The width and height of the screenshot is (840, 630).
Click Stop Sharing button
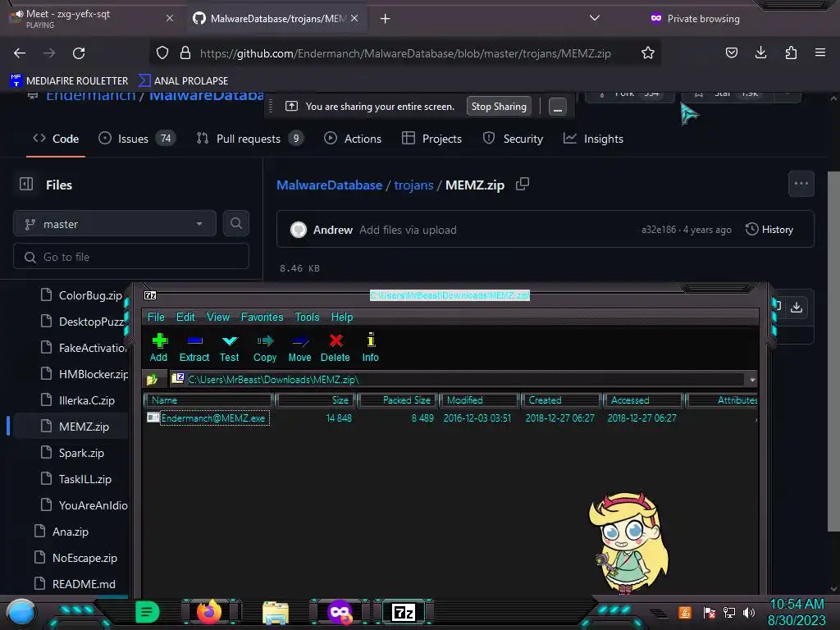pyautogui.click(x=499, y=107)
